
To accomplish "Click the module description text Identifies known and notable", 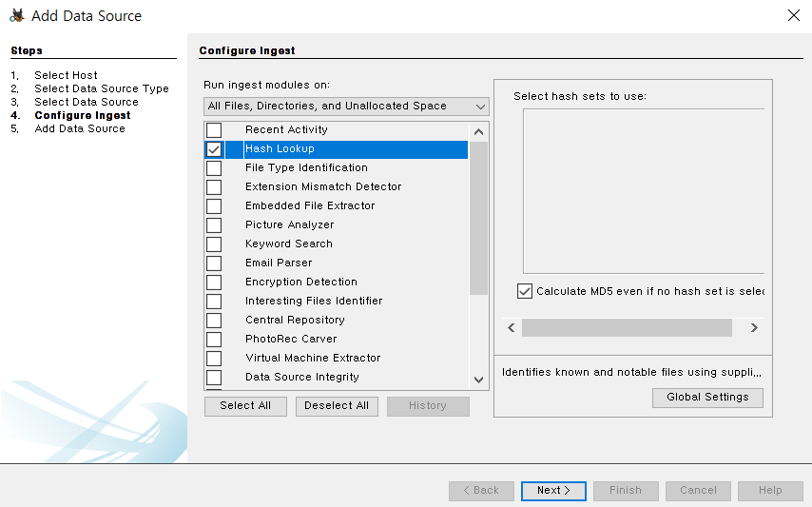I will click(631, 372).
